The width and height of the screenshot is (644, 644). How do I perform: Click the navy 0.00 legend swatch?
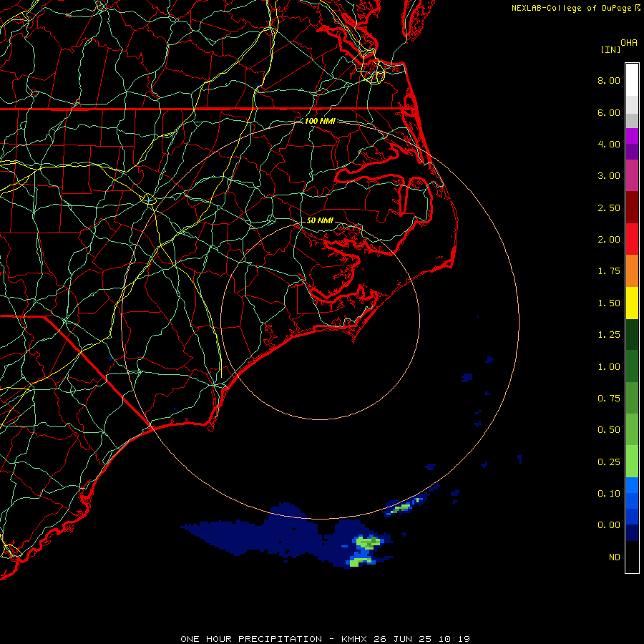tap(632, 532)
